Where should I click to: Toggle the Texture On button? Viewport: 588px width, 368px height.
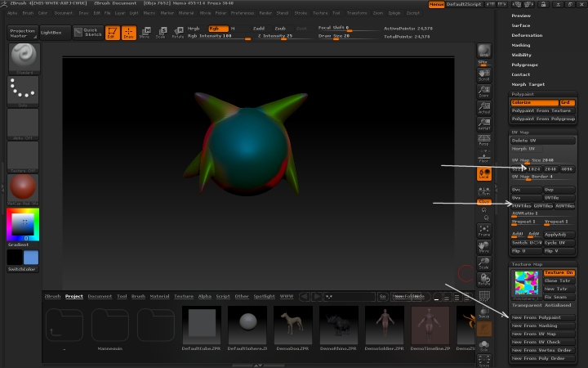559,272
